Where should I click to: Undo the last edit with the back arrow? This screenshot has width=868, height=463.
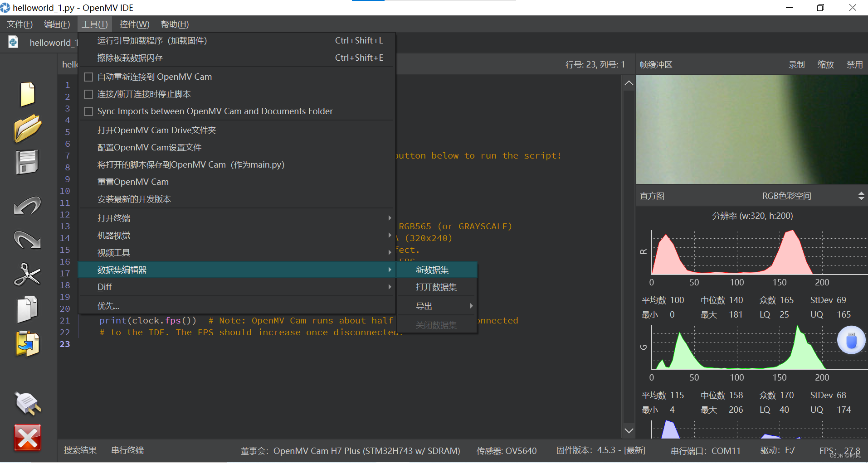tap(27, 205)
